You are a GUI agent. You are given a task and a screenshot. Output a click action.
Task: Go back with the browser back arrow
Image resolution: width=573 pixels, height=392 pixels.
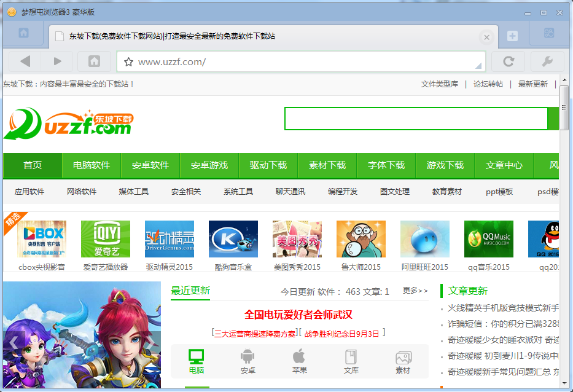25,61
